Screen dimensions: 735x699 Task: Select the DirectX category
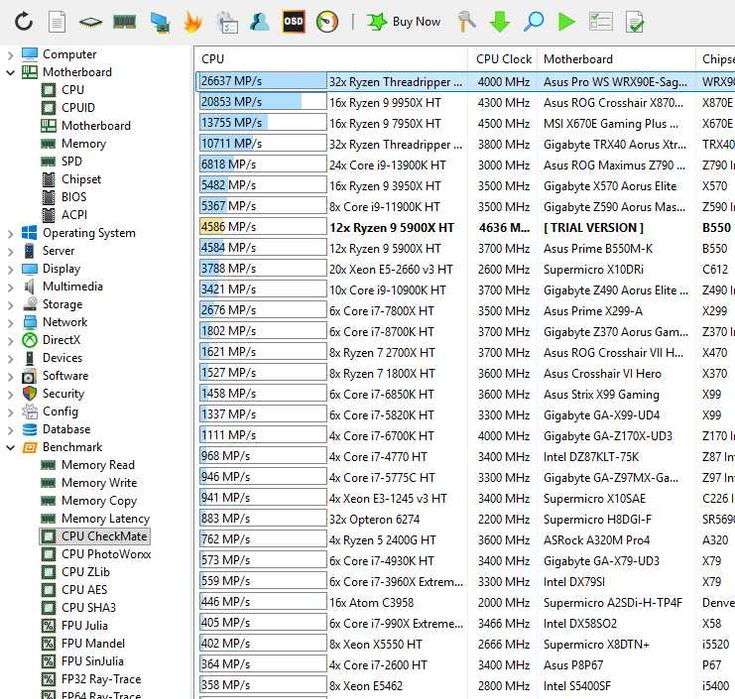click(x=61, y=340)
